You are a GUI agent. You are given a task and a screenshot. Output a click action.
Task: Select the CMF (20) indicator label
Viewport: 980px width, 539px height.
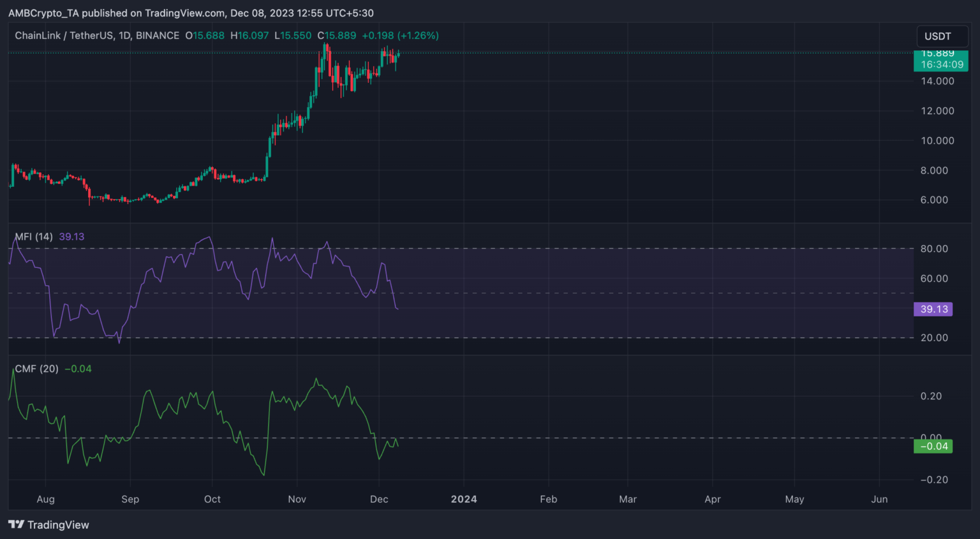(x=36, y=369)
